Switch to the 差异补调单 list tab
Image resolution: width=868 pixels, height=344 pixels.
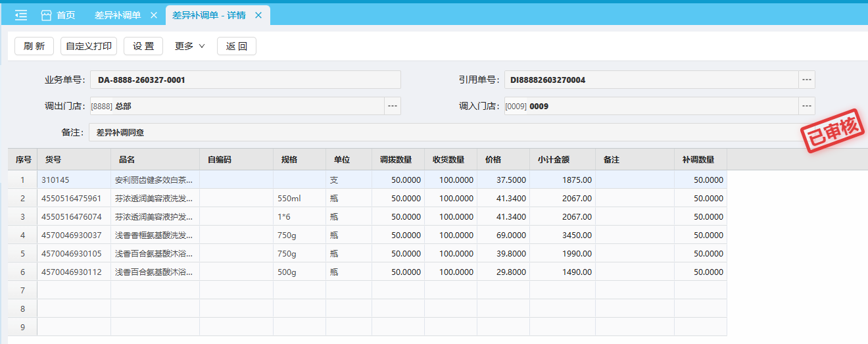click(x=117, y=15)
